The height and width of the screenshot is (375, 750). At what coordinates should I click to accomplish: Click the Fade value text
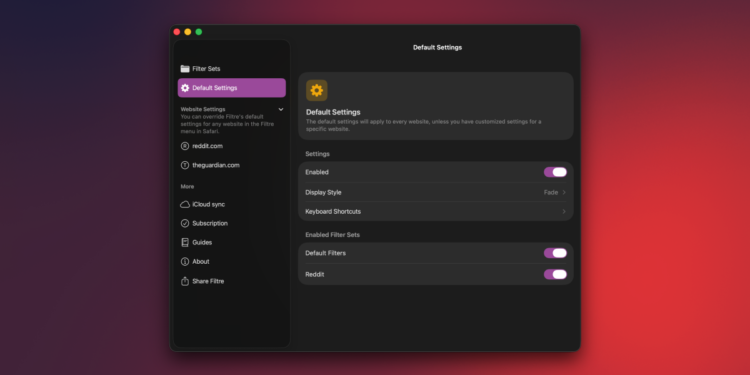551,192
